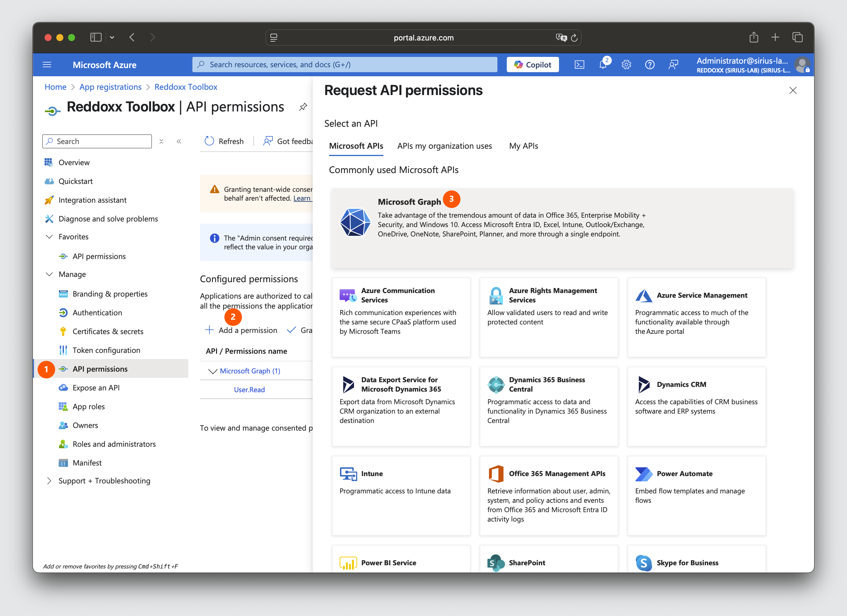Choose the Intune API card
This screenshot has height=616, width=847.
401,496
